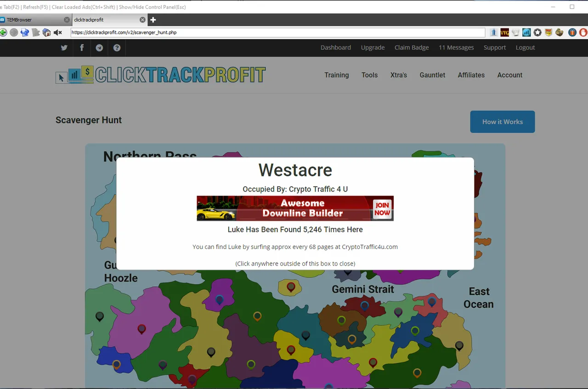The width and height of the screenshot is (588, 389).
Task: Click 'Occupied By: Crypto Traffic 4 U' text
Action: pos(295,189)
